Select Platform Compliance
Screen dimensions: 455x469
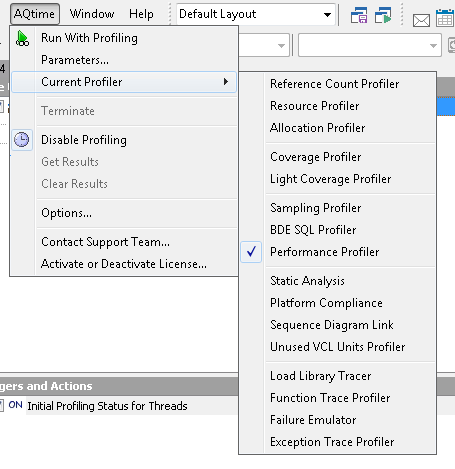pos(337,303)
